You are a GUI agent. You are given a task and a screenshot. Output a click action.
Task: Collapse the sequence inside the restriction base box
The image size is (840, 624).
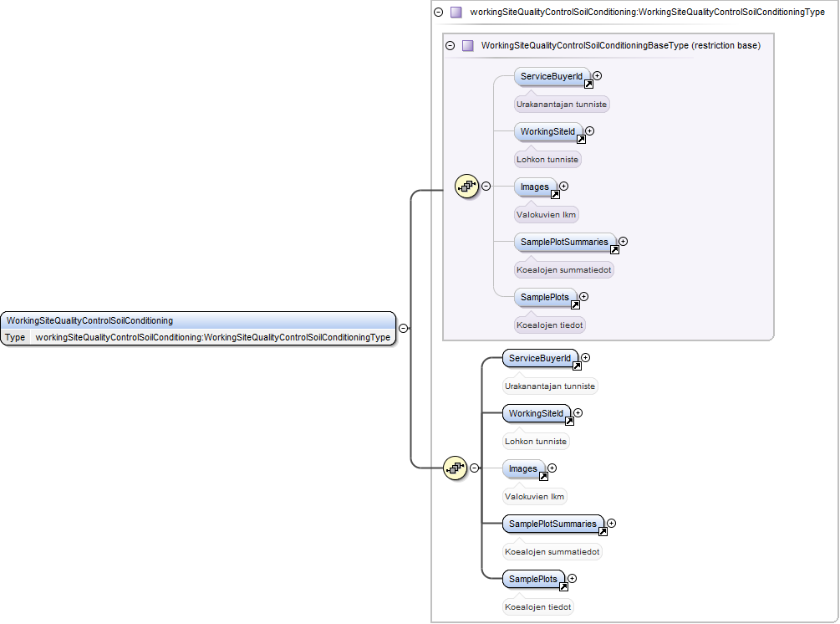(486, 186)
